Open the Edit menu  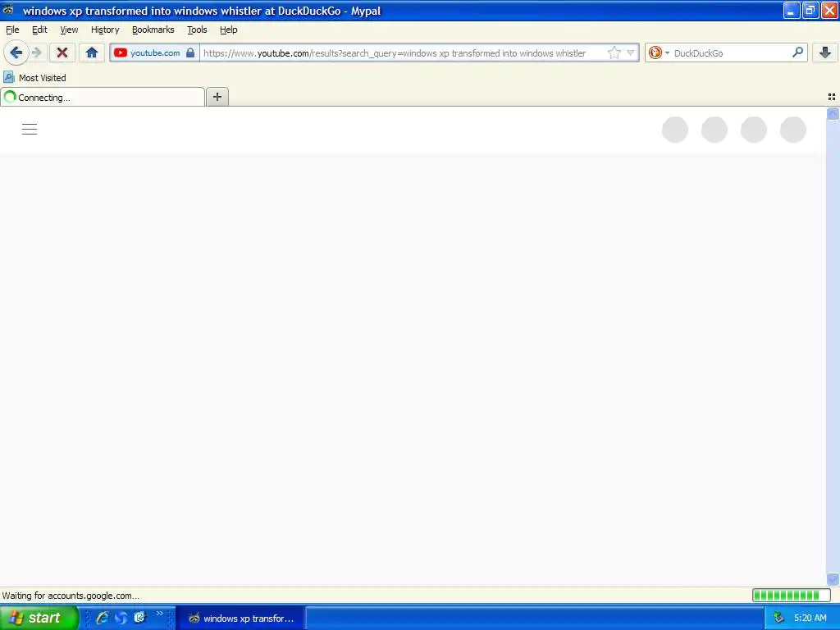[x=39, y=30]
